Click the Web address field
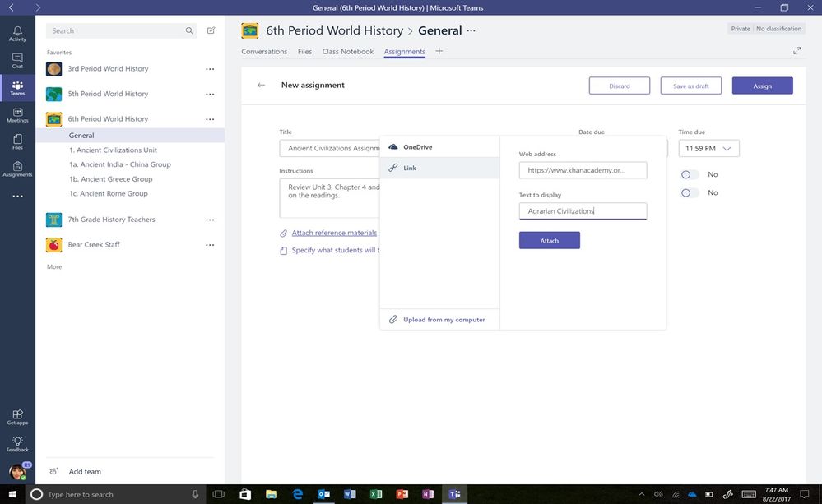This screenshot has height=504, width=822. [x=583, y=170]
